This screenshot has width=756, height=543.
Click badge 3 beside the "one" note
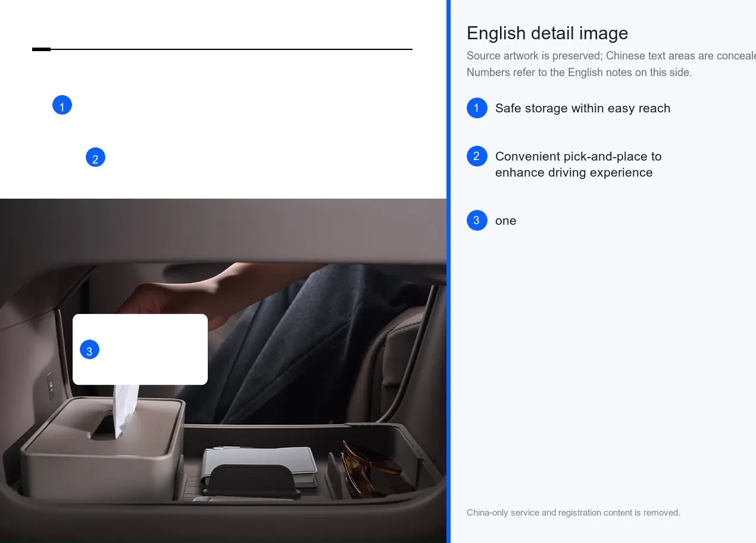[477, 220]
